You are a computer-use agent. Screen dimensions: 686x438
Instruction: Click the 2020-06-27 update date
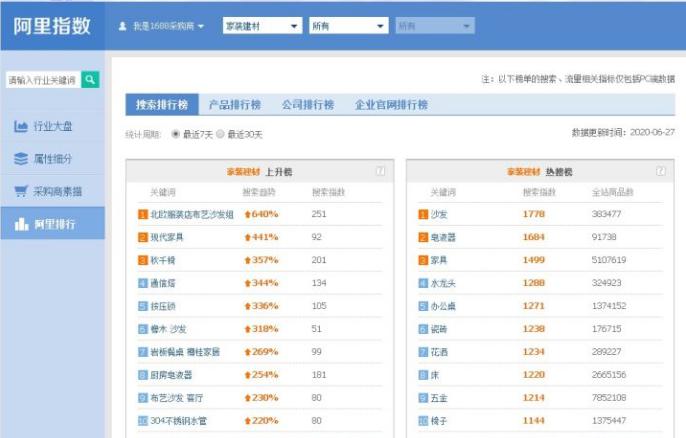tap(652, 132)
